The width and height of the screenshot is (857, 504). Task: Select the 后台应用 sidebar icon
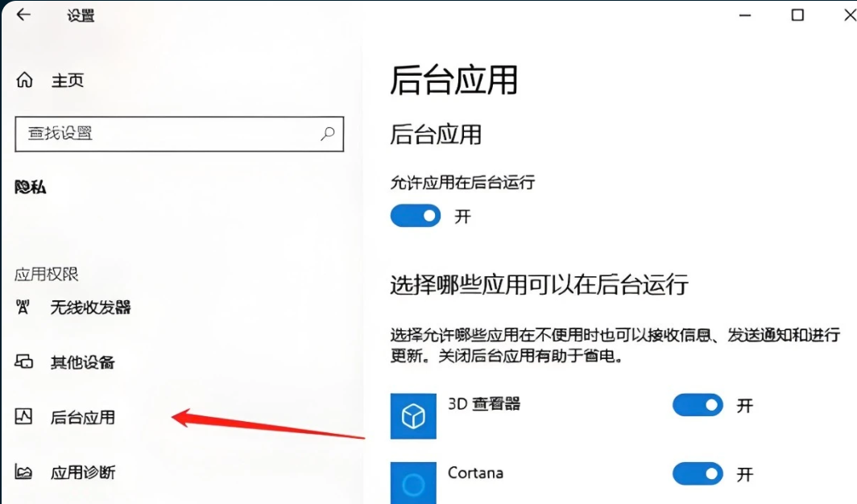(x=23, y=416)
